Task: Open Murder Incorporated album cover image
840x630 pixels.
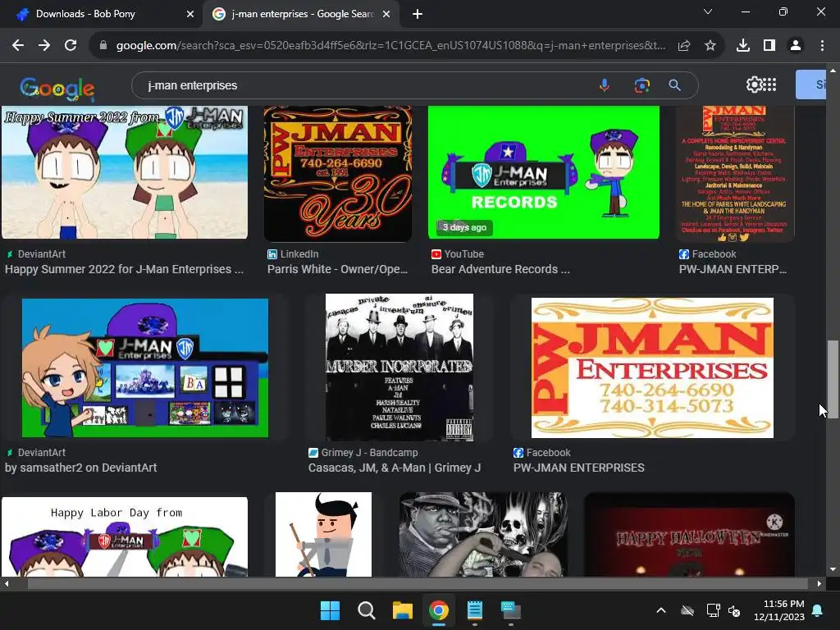Action: point(399,367)
